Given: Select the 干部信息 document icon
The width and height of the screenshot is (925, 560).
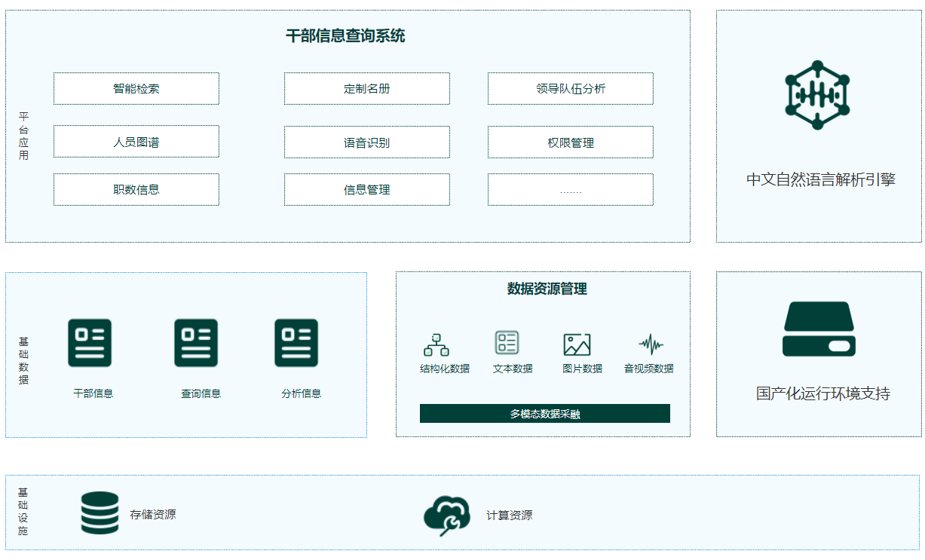Looking at the screenshot, I should click(x=90, y=343).
